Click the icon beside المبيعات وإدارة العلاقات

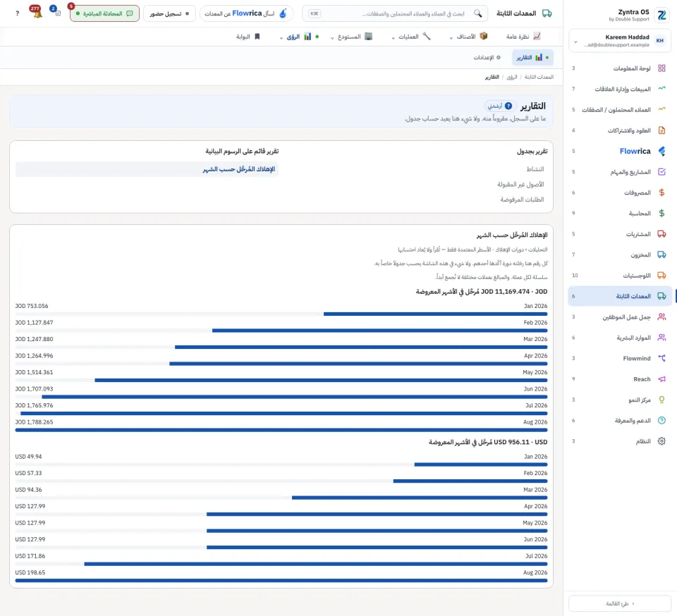click(661, 89)
